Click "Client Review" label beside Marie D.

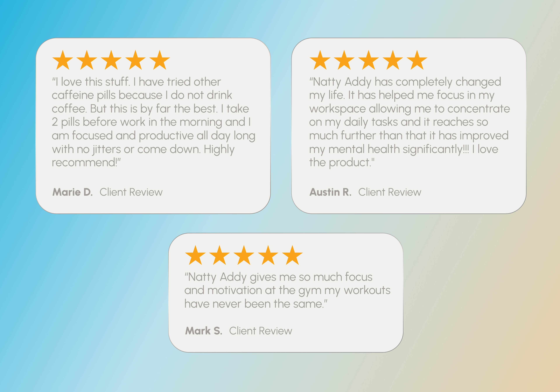pos(131,192)
